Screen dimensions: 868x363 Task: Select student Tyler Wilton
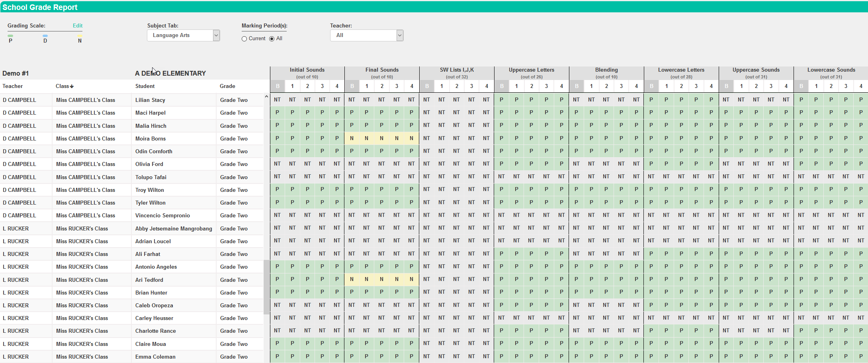[x=151, y=203]
